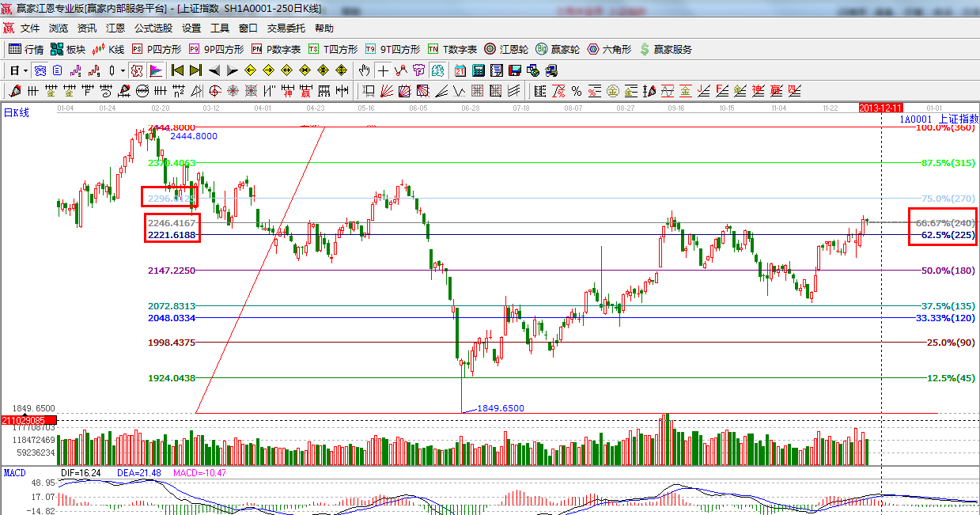Image resolution: width=980 pixels, height=515 pixels.
Task: Toggle the pink flag indicator button
Action: click(155, 70)
